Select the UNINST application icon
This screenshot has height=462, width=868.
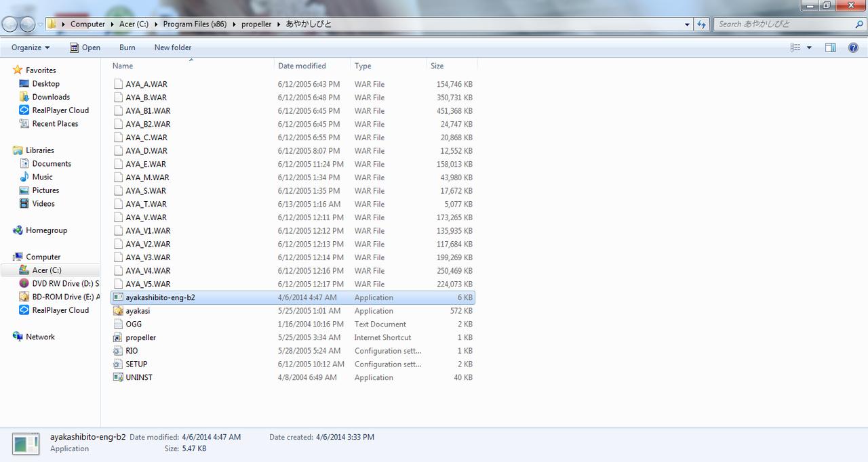pyautogui.click(x=118, y=377)
